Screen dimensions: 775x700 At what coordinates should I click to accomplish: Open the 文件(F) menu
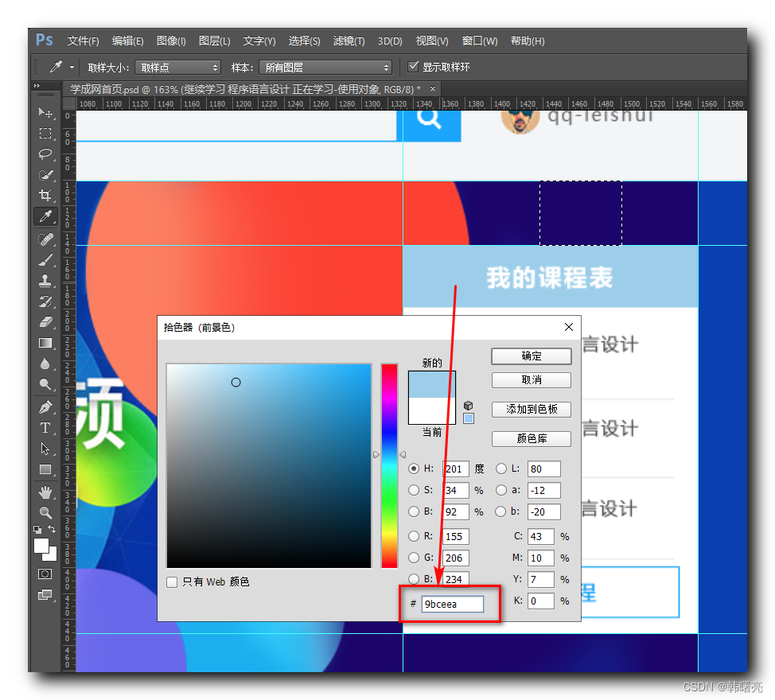coord(83,41)
